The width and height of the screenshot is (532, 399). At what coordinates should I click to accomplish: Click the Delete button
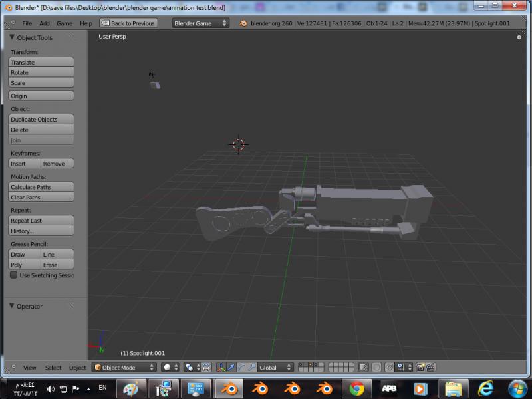click(41, 130)
